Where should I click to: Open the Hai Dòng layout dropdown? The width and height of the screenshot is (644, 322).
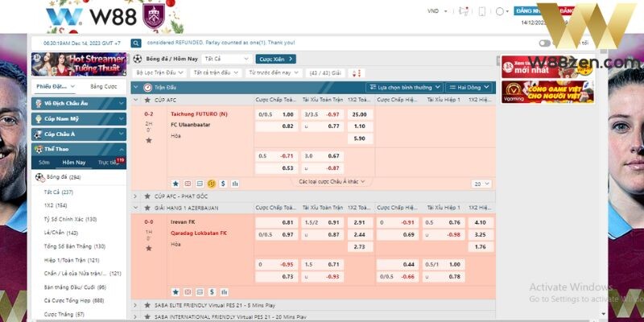click(467, 87)
